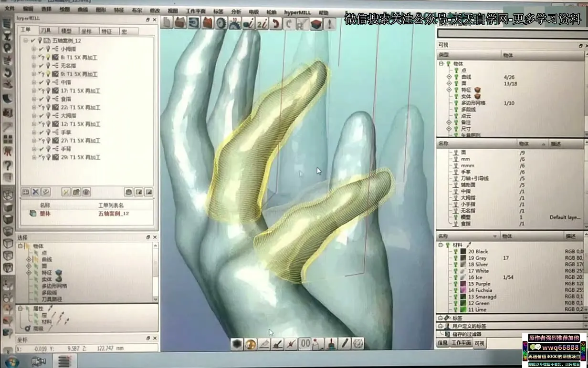Collapse the 五轴案例_12 root node
Screen dimensions: 588x368
[x=26, y=41]
